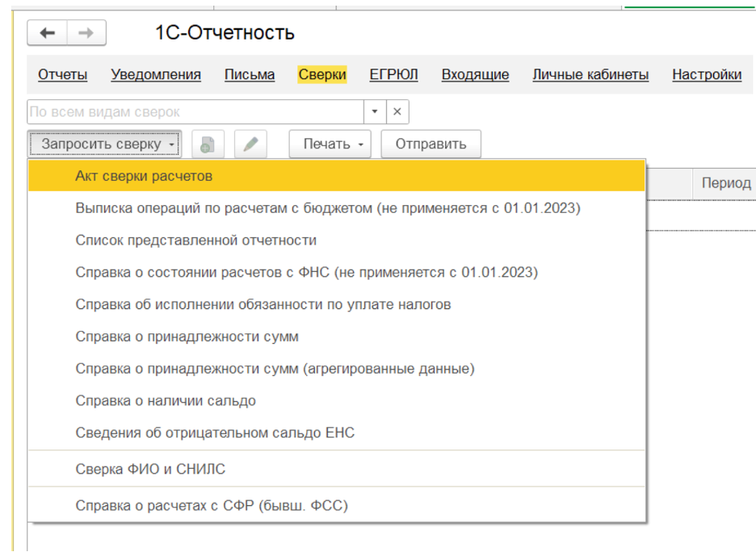Select Справка о расчетах с СФР

point(212,506)
